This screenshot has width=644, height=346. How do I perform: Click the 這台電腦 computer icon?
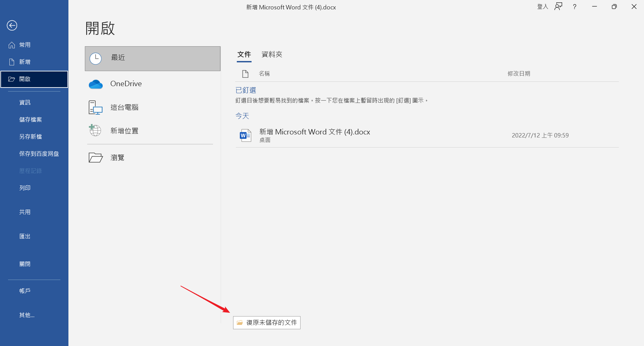(95, 108)
